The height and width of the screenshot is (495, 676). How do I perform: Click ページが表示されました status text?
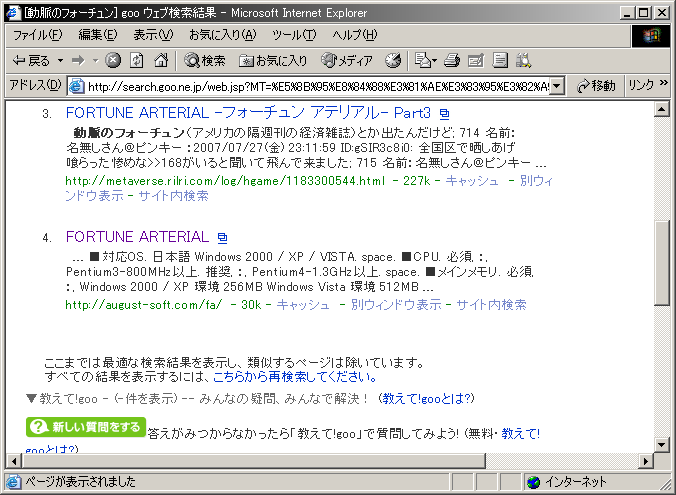coord(81,481)
